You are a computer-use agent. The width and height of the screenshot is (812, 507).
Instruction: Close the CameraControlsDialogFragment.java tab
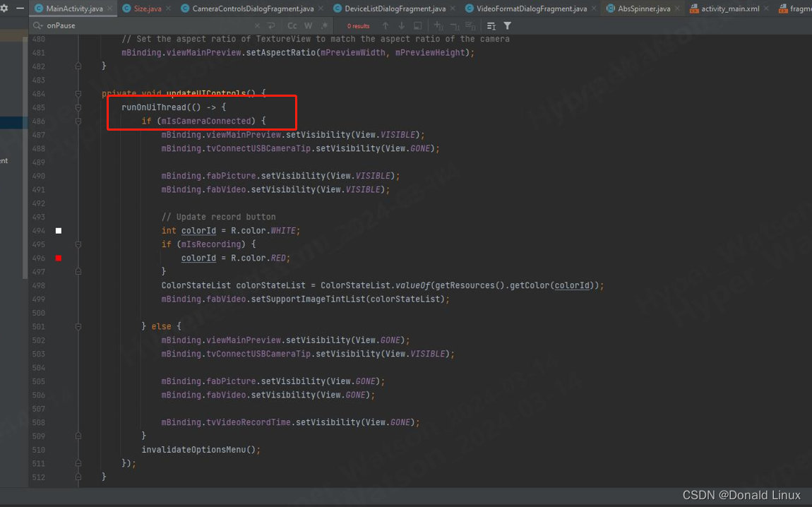pyautogui.click(x=321, y=8)
